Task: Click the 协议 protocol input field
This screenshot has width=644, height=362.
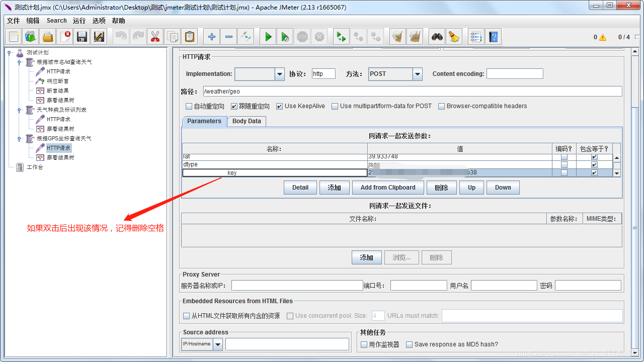Action: point(324,74)
